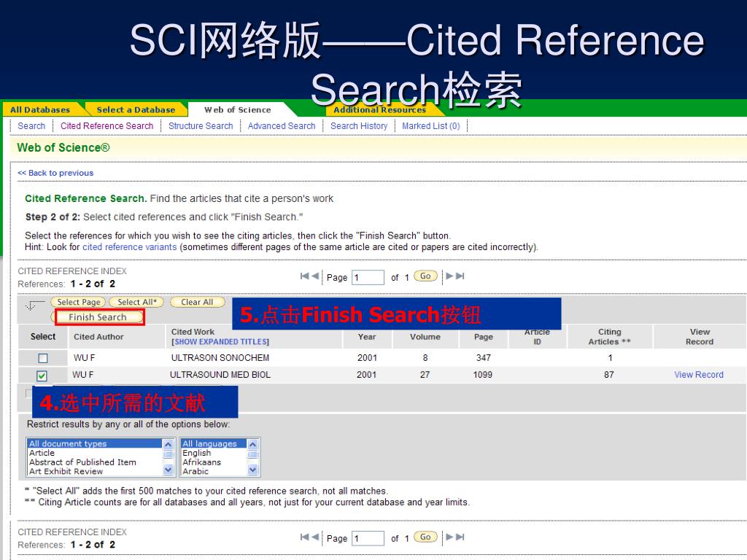747x560 pixels.
Task: Go to previous page in bottom pager
Action: tap(315, 537)
